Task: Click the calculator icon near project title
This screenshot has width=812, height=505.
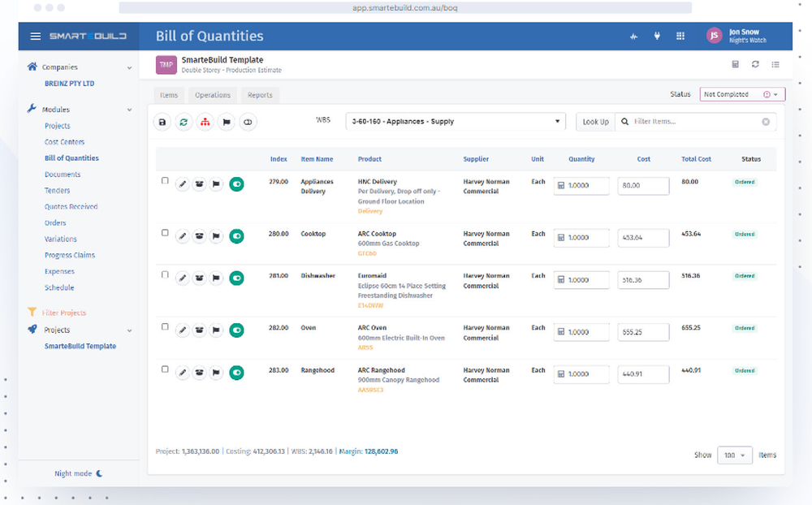Action: pyautogui.click(x=735, y=64)
